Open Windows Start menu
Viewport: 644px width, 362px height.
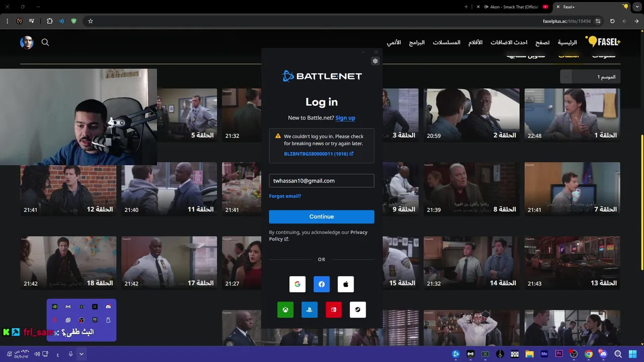pos(633,354)
